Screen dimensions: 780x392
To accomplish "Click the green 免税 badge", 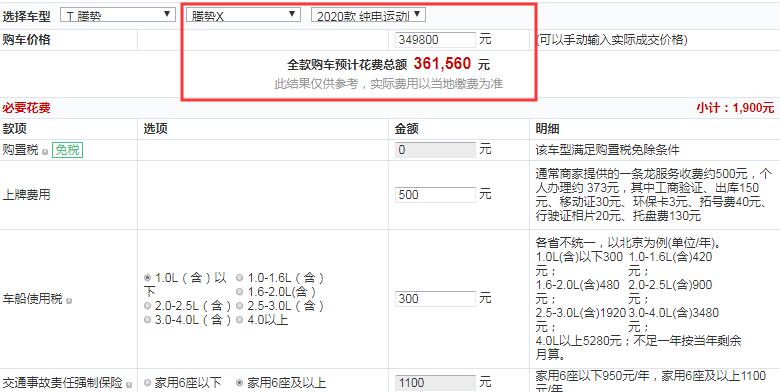I will click(x=67, y=150).
